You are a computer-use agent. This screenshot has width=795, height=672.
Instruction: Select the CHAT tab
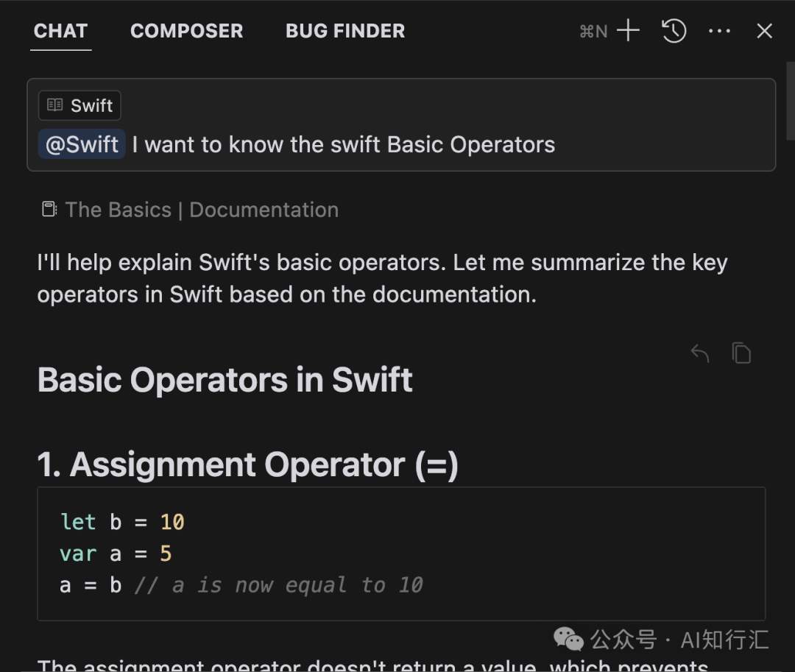61,31
